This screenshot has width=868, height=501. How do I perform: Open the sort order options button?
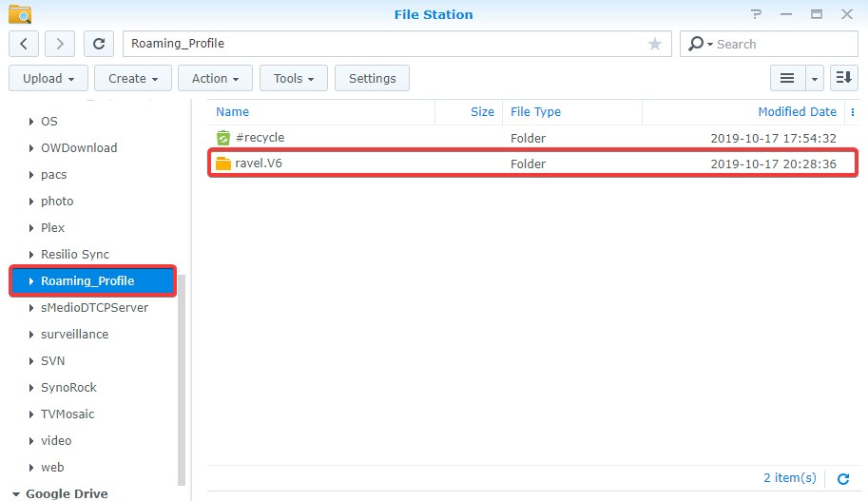(x=843, y=78)
